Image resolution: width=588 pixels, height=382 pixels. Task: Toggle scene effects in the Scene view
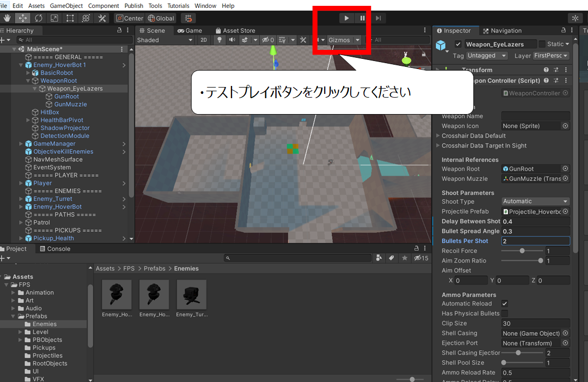(x=245, y=40)
